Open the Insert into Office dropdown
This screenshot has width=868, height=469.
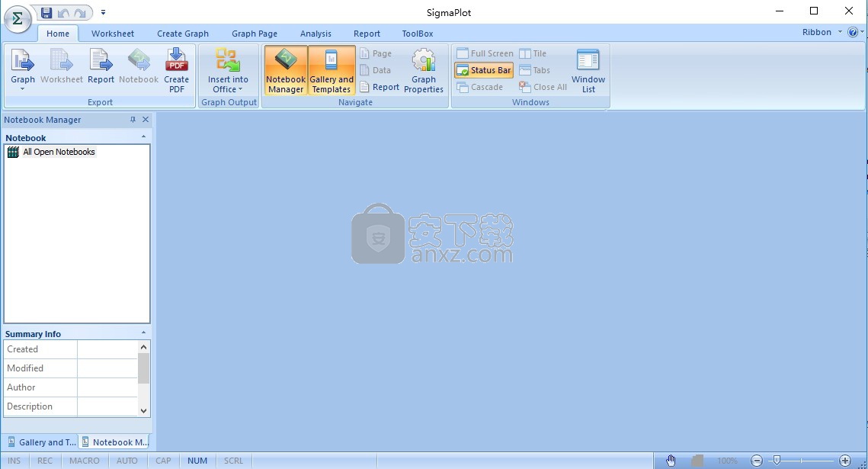tap(228, 70)
